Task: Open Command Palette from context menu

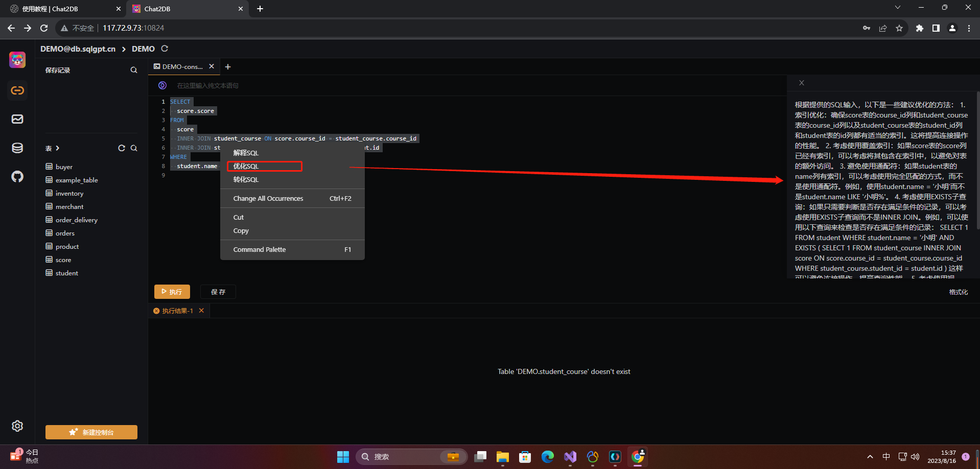Action: (x=292, y=249)
